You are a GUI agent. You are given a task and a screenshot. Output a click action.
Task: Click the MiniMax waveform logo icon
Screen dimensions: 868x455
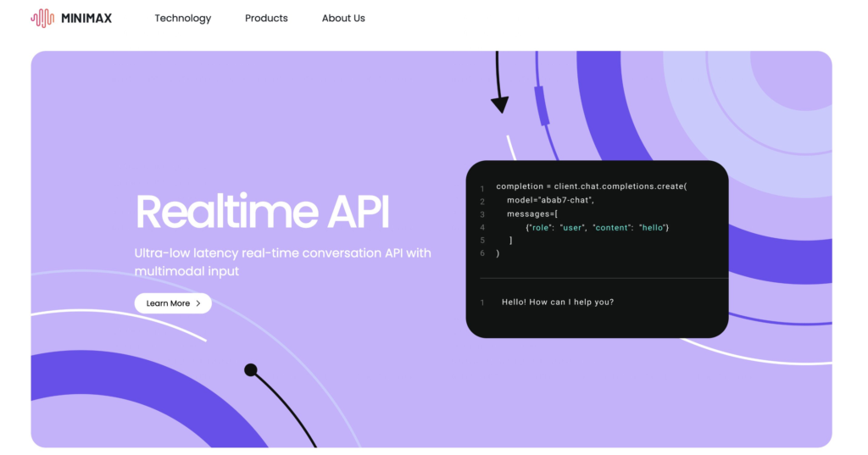(x=42, y=19)
